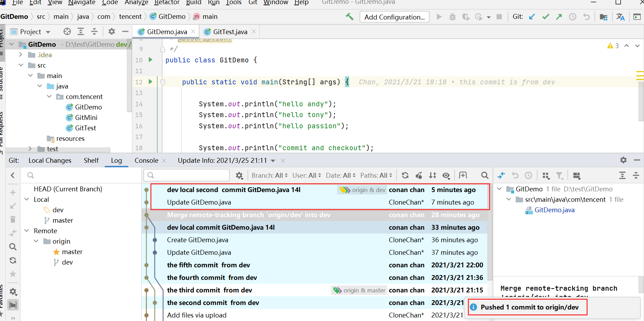Screen dimensions: 644x321
Task: Update project via blue download arrow
Action: [x=532, y=16]
